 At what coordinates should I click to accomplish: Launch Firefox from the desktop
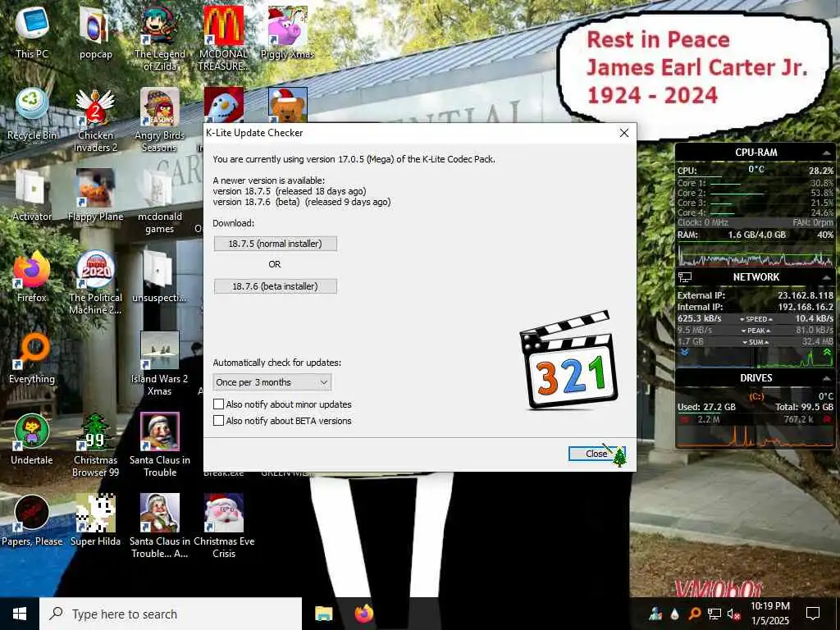32,276
